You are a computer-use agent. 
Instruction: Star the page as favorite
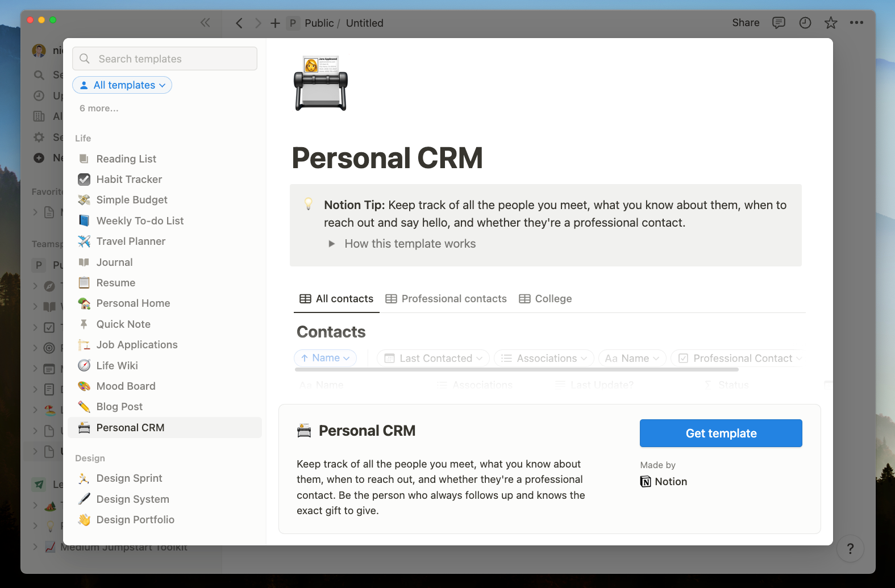click(x=831, y=23)
